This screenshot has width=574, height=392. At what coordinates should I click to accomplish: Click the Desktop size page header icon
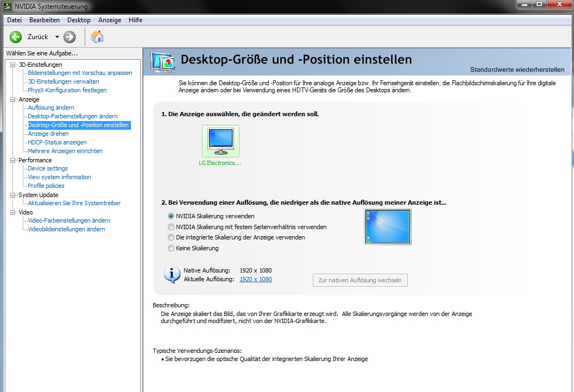pos(163,63)
